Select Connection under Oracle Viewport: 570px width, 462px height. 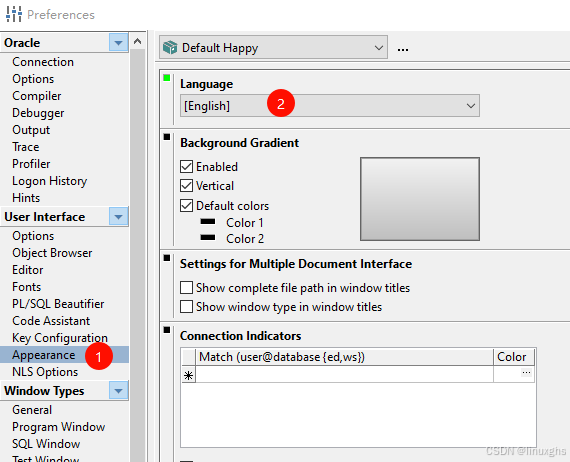point(43,62)
